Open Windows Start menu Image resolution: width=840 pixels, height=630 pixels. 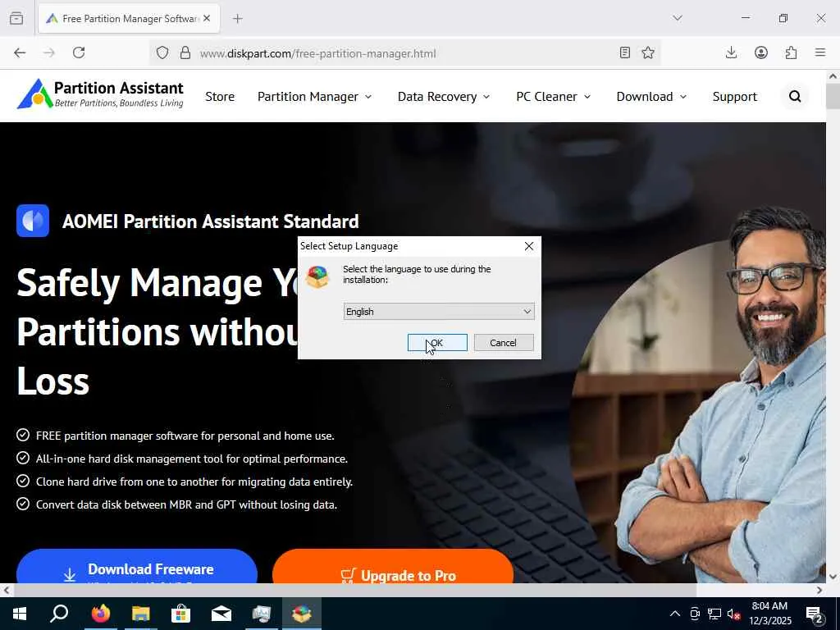click(20, 614)
